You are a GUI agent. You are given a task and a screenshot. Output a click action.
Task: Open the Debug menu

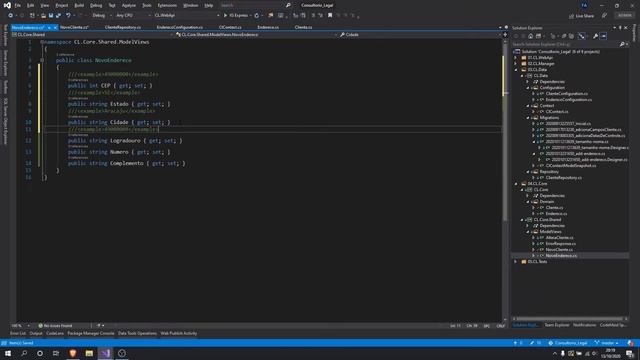96,5
